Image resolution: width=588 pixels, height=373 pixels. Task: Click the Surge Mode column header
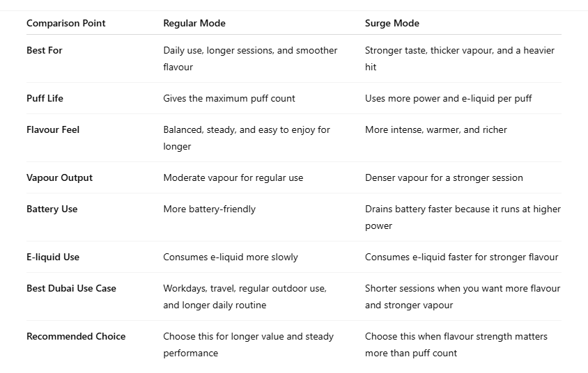(392, 23)
